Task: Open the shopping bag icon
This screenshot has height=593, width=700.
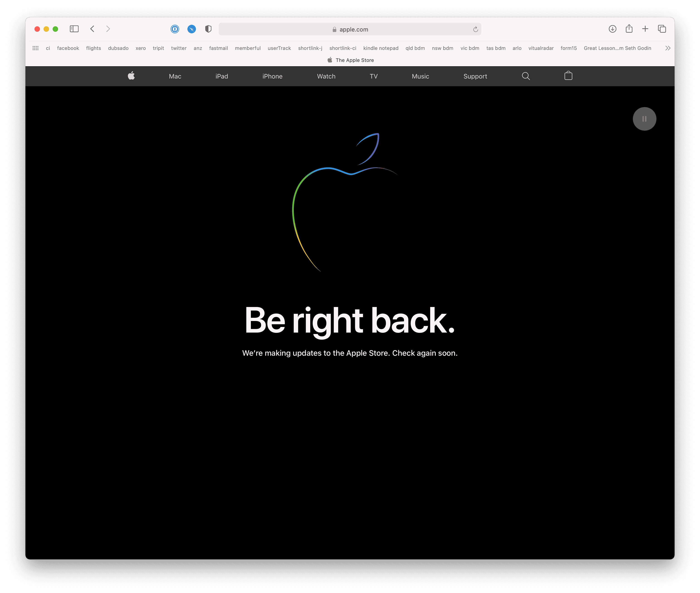Action: click(568, 76)
